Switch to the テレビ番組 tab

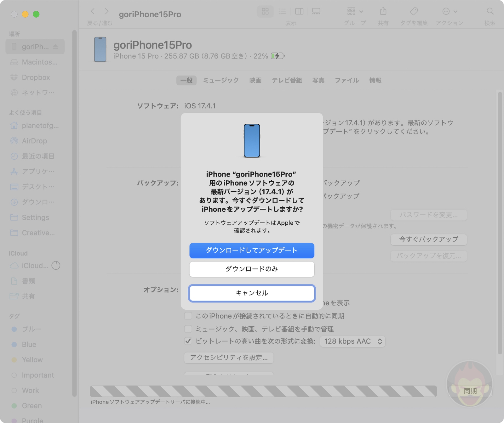pos(287,80)
